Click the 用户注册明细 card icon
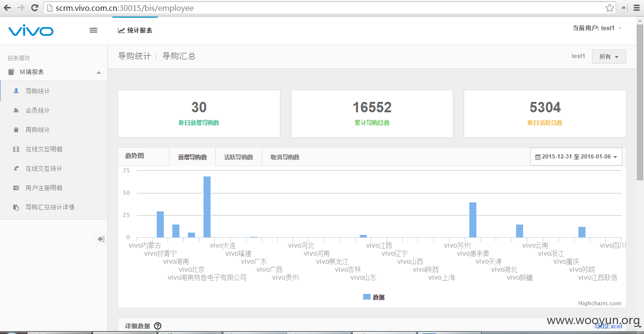 pyautogui.click(x=16, y=188)
